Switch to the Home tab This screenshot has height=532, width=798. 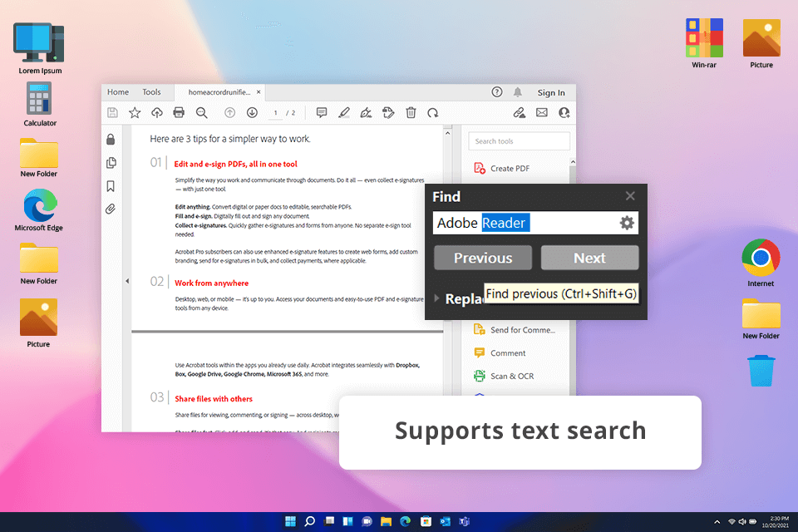point(118,92)
